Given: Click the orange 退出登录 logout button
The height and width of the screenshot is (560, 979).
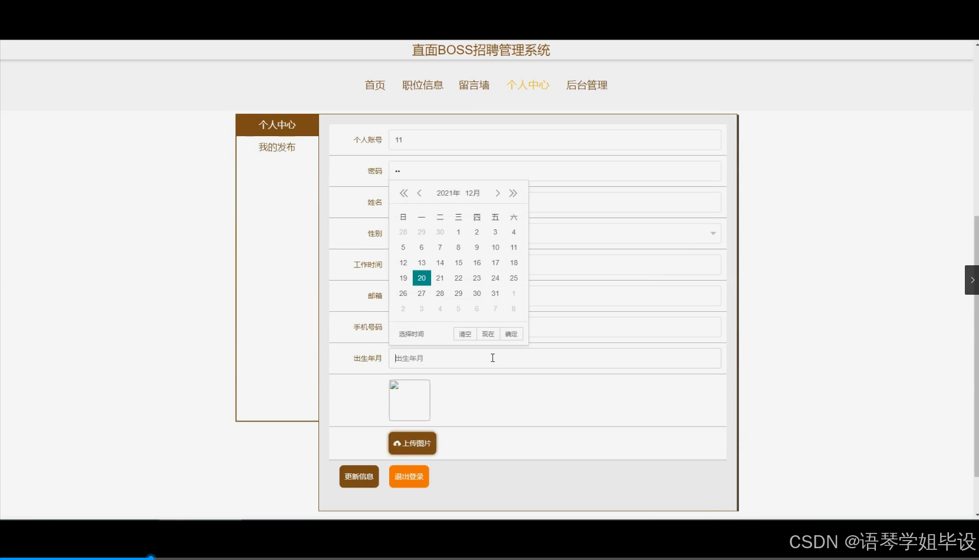Looking at the screenshot, I should click(x=408, y=476).
